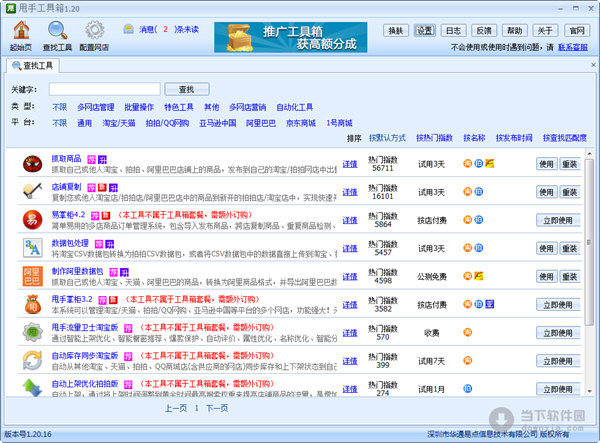
Task: Sort by 按名称
Action: [474, 138]
